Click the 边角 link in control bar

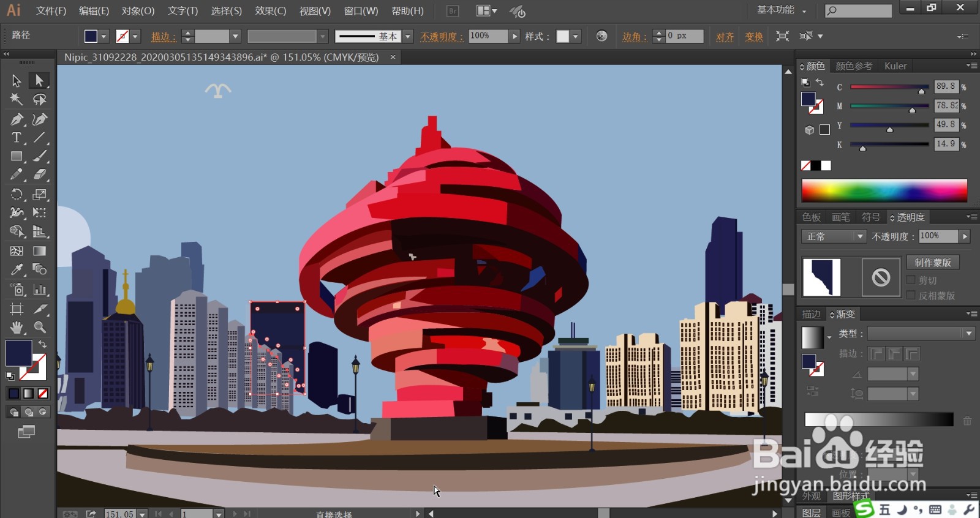(x=635, y=37)
